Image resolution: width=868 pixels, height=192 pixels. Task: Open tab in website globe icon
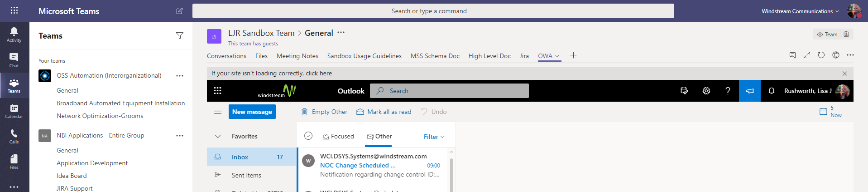(x=836, y=55)
